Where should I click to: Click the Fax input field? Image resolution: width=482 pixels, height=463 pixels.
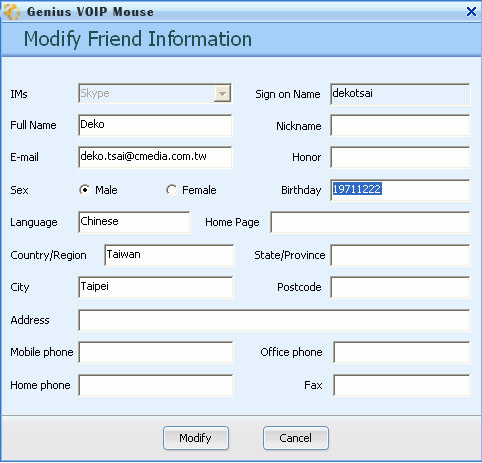(x=402, y=385)
